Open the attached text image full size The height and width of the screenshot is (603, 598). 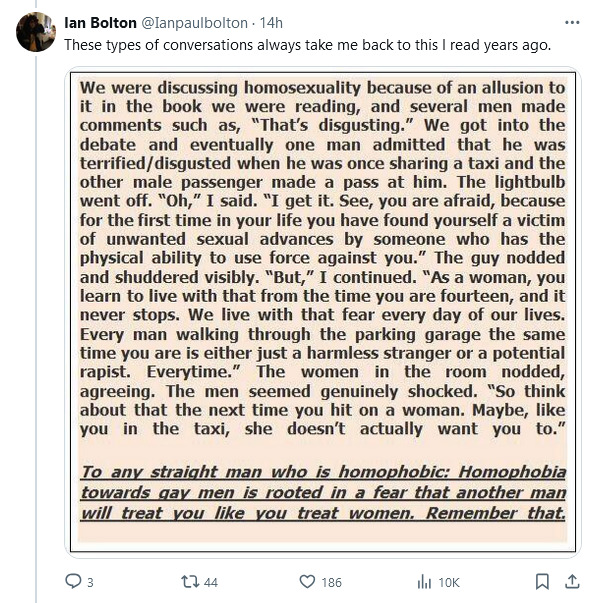click(323, 312)
